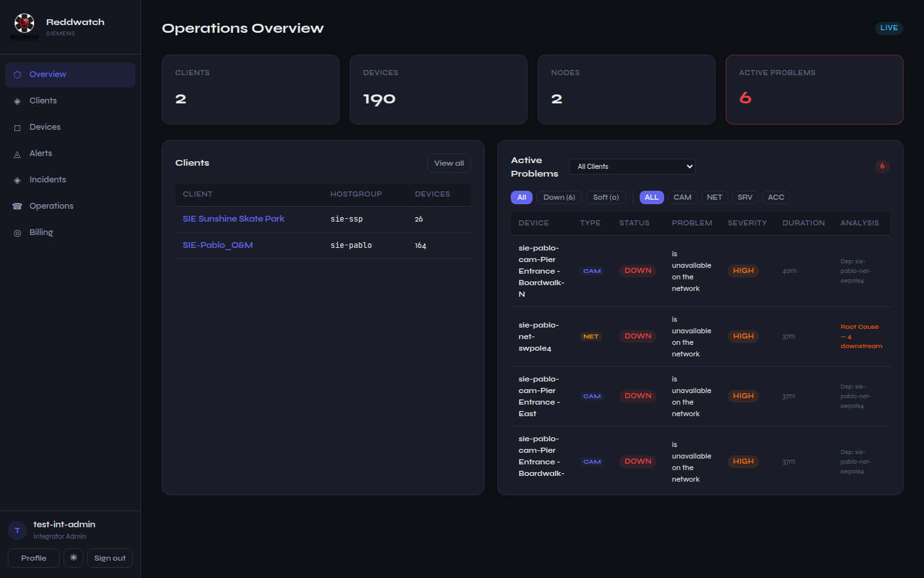Click the Operations phone icon in sidebar
Image resolution: width=924 pixels, height=578 pixels.
click(x=17, y=206)
